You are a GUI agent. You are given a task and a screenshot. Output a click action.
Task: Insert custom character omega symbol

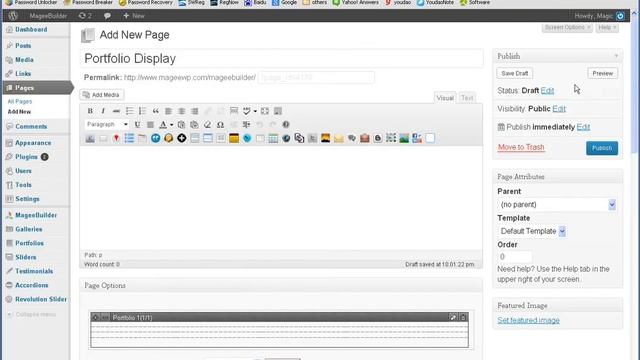click(220, 124)
